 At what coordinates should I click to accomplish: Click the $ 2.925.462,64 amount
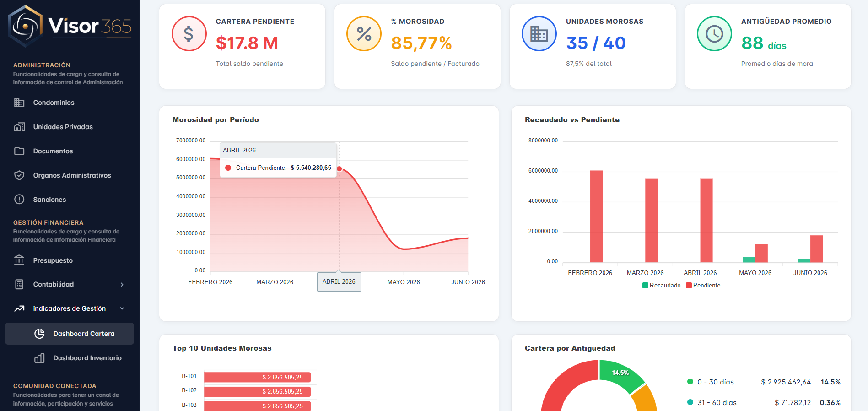coord(786,382)
